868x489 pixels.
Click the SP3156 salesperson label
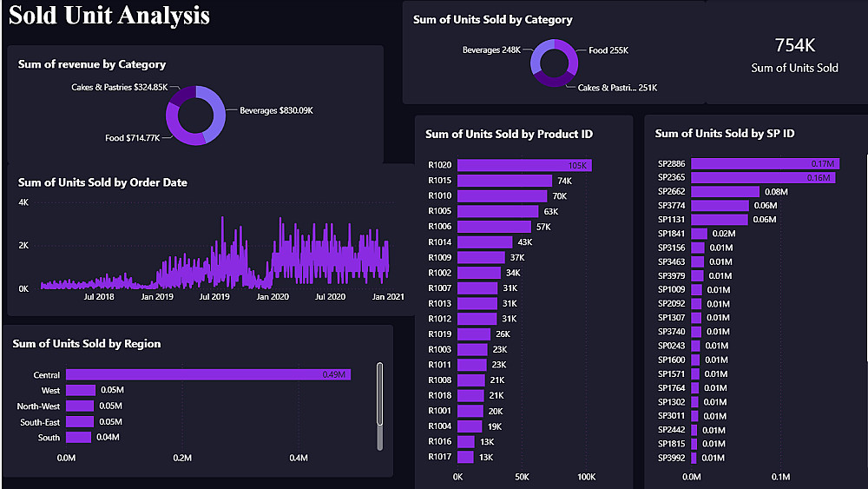click(x=672, y=248)
